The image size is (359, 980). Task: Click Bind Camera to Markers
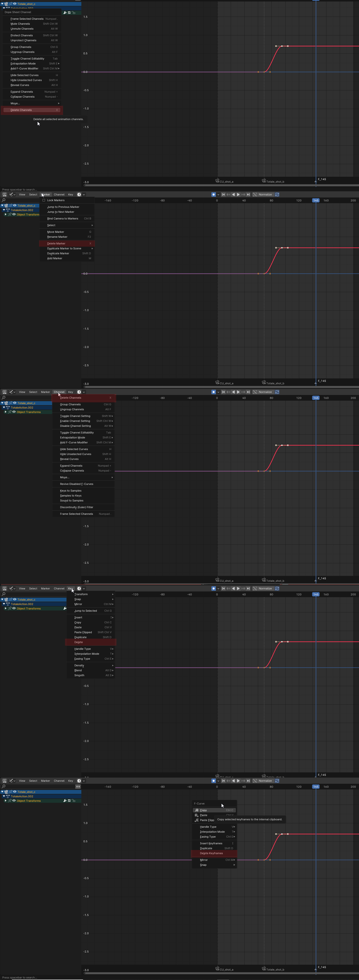pos(67,218)
